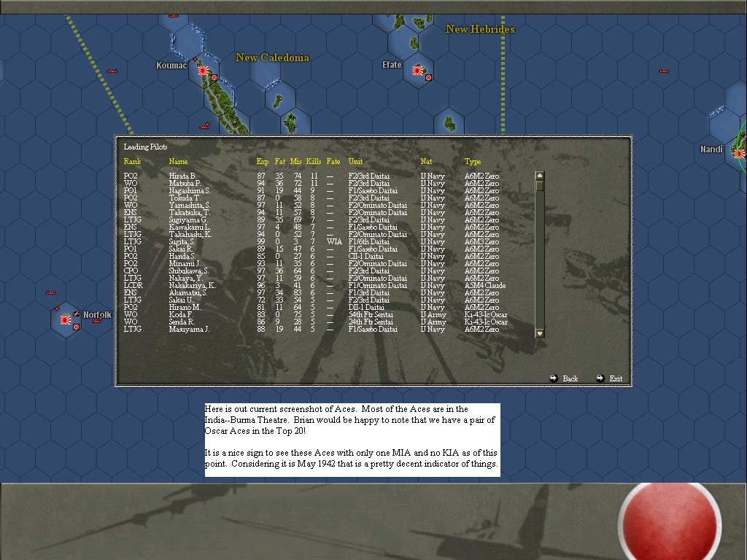Select pilot Sakai R. row
This screenshot has width=747, height=560.
click(x=311, y=249)
